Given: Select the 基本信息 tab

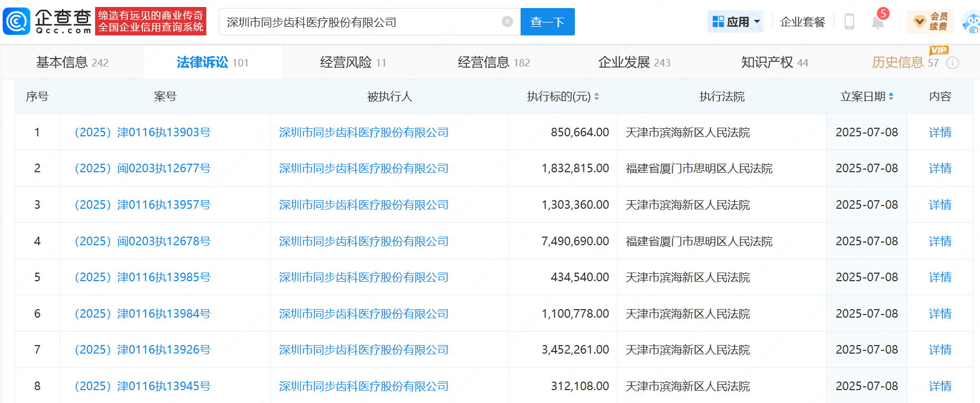Looking at the screenshot, I should pos(72,62).
